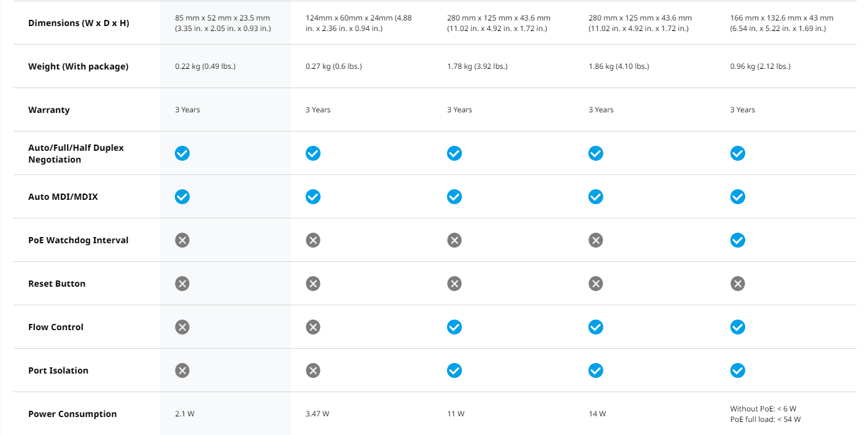The height and width of the screenshot is (435, 868).
Task: Click the Duplex Negotiation checkmark in the 3.47 W column
Action: coord(313,153)
